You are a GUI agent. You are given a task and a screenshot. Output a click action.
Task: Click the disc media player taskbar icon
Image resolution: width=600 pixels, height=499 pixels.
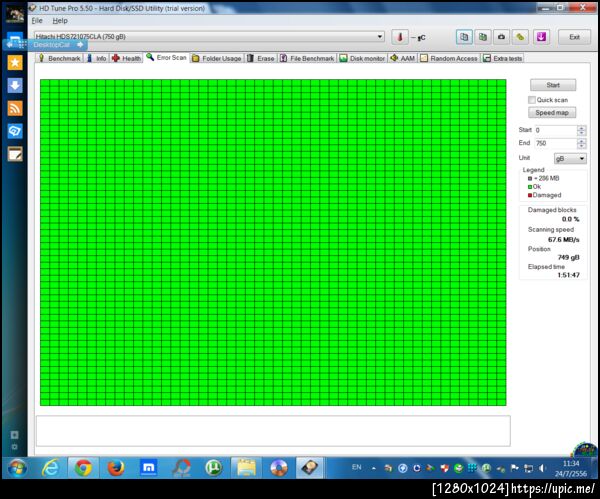[x=279, y=468]
